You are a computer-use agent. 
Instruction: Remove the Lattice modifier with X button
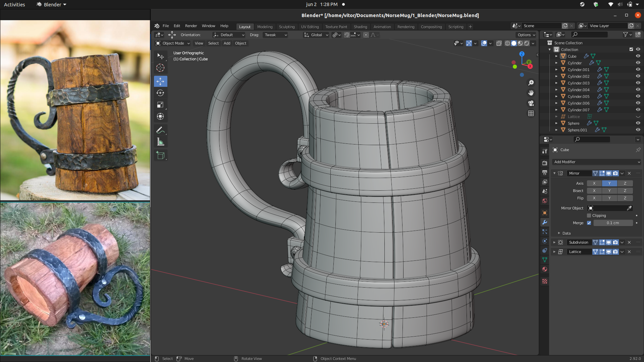coord(629,252)
